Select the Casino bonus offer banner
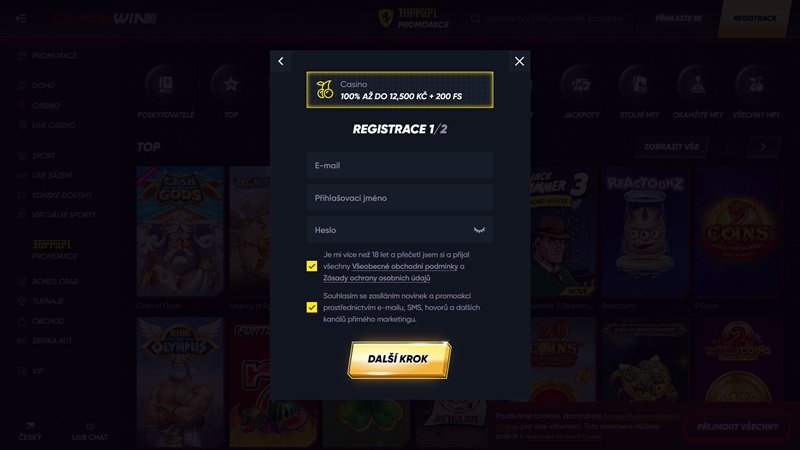 (400, 90)
